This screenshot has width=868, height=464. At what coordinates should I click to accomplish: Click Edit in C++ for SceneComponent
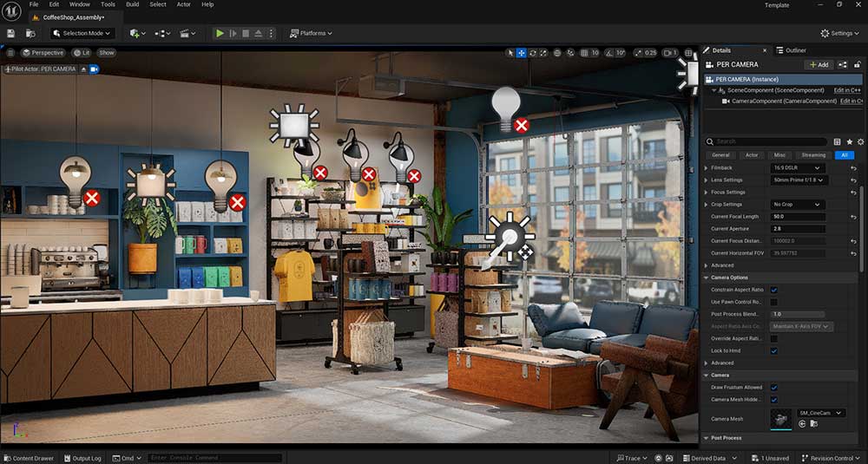point(847,90)
